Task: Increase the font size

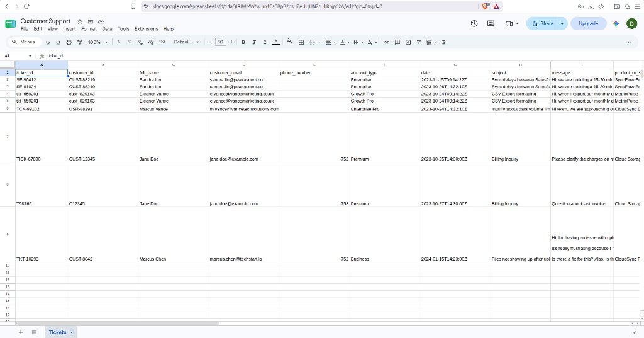Action: click(231, 42)
